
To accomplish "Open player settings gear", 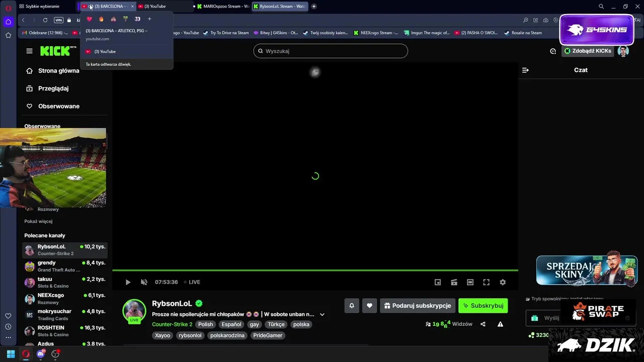I will click(x=503, y=282).
